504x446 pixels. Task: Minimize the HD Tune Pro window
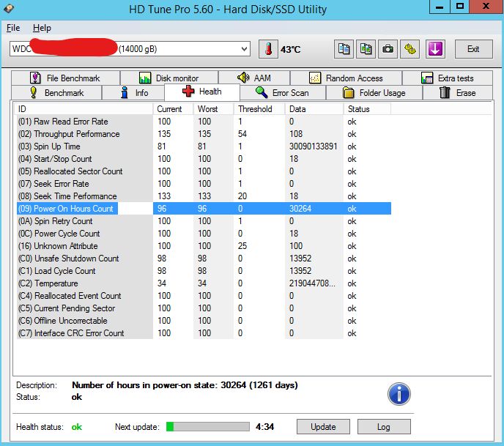(x=440, y=7)
